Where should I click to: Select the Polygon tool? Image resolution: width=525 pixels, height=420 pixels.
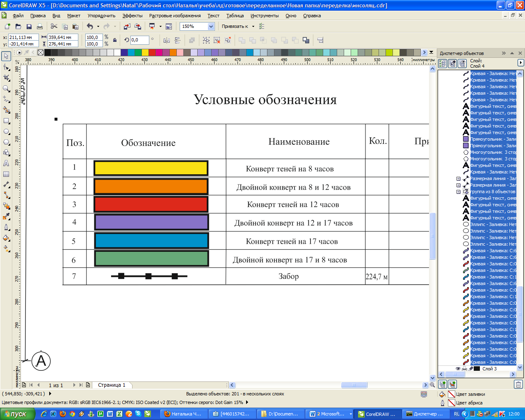6,142
